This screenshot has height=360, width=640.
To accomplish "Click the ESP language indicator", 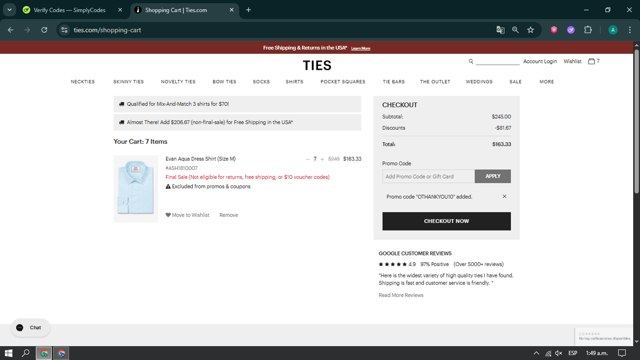I will coord(573,353).
